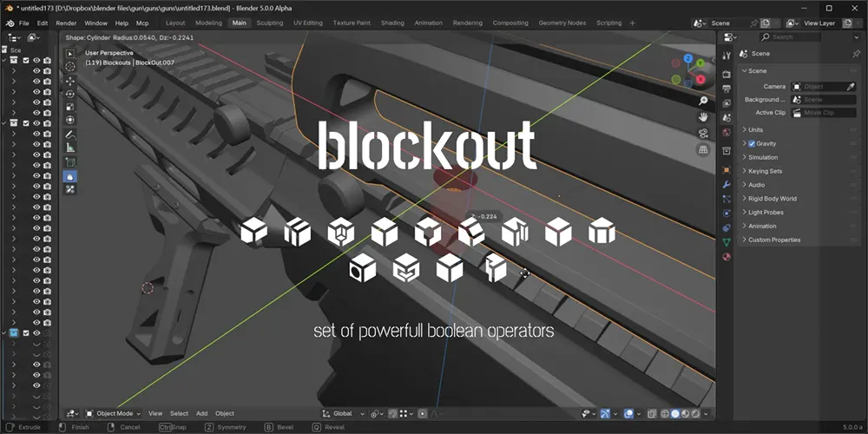Pin the Scene properties context

point(857,54)
